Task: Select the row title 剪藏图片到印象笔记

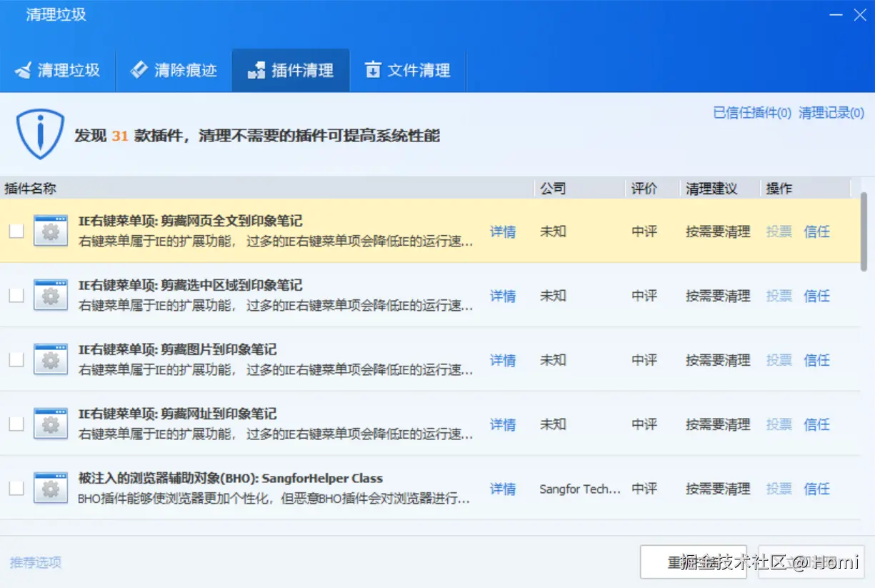Action: pos(177,349)
